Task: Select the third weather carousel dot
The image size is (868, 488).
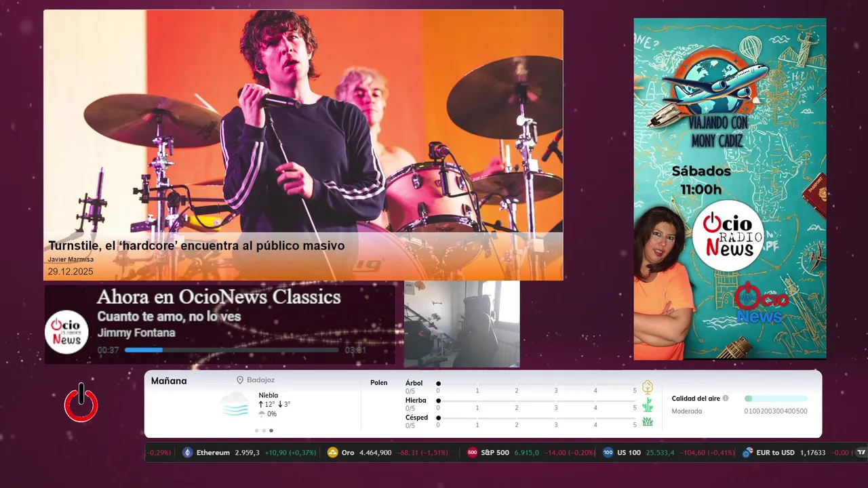Action: coord(271,430)
